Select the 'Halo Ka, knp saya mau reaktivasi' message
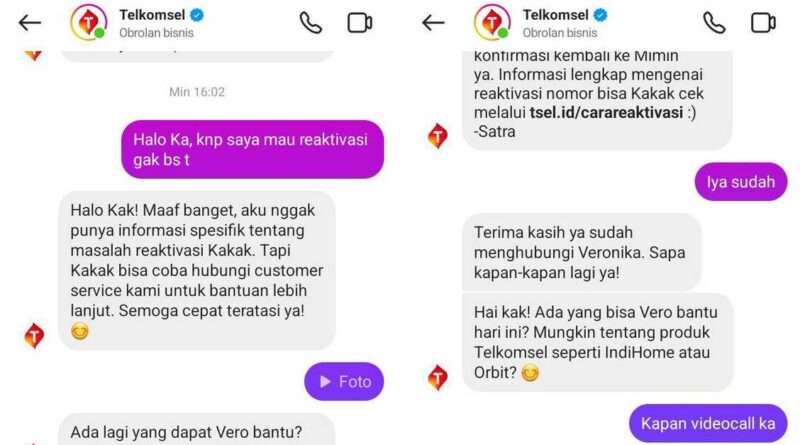Image resolution: width=800 pixels, height=445 pixels. pos(253,150)
